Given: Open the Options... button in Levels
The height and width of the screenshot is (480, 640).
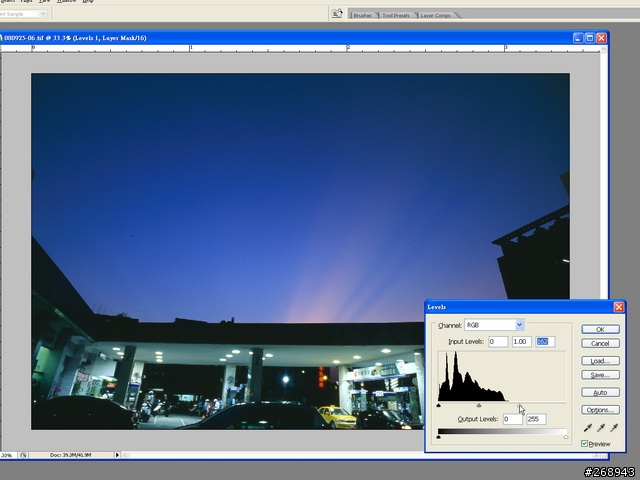Looking at the screenshot, I should click(600, 410).
